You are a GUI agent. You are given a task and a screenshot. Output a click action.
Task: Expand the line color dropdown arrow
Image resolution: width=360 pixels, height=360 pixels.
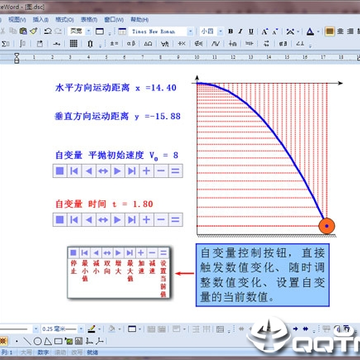click(x=100, y=329)
